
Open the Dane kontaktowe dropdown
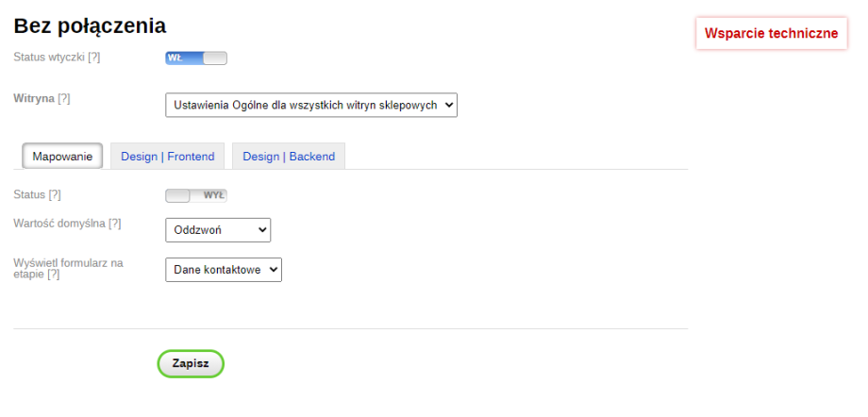223,270
